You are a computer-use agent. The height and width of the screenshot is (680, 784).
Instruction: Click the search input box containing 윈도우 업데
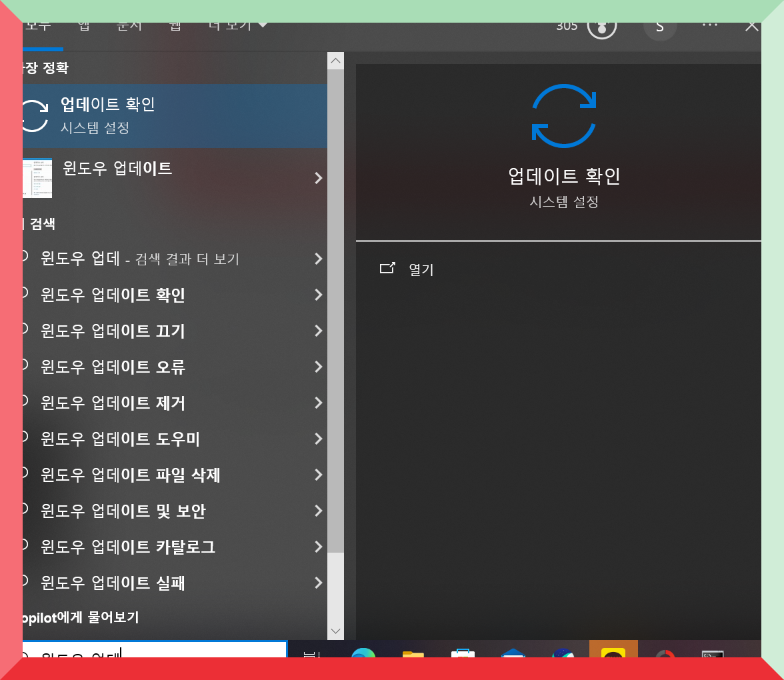tap(155, 649)
